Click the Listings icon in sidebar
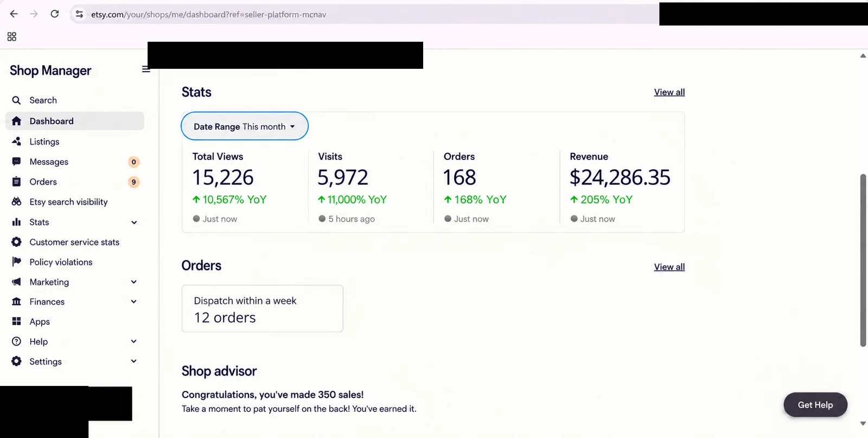 coord(17,141)
